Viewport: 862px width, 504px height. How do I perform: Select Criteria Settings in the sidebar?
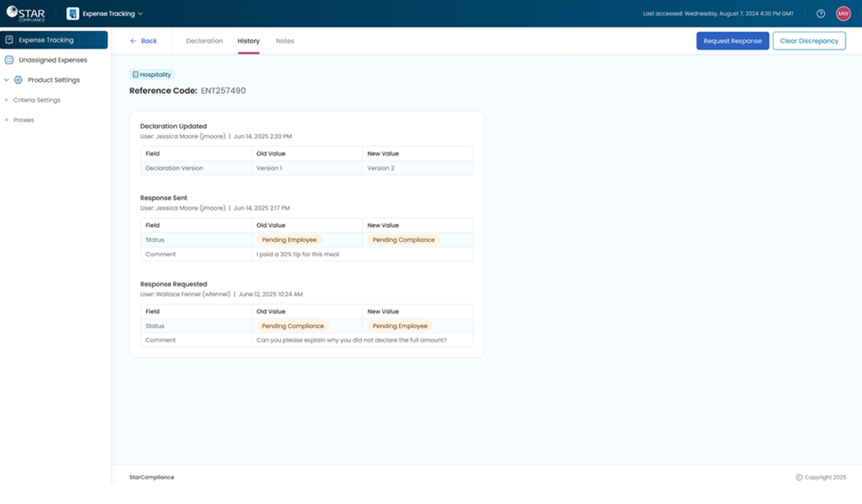(x=36, y=99)
